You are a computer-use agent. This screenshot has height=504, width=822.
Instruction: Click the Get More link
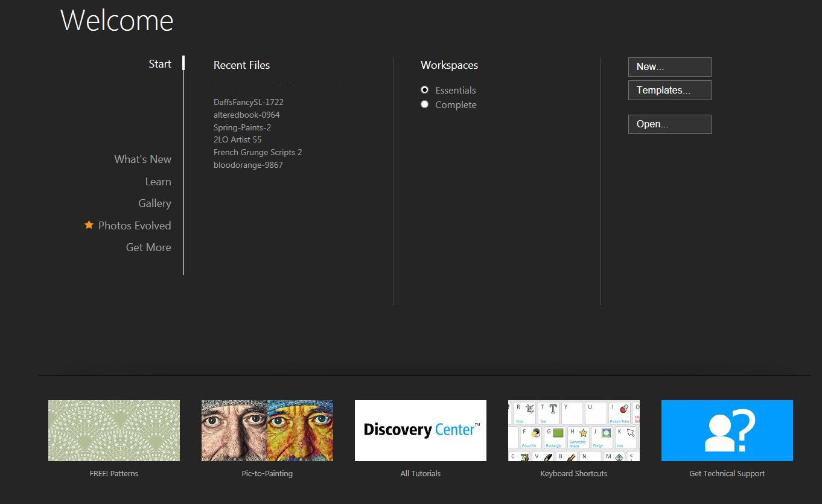pyautogui.click(x=148, y=247)
